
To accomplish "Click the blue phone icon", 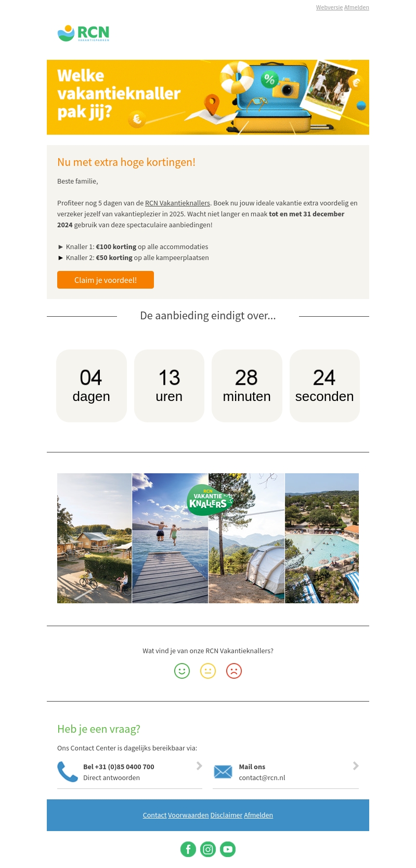I will [67, 772].
